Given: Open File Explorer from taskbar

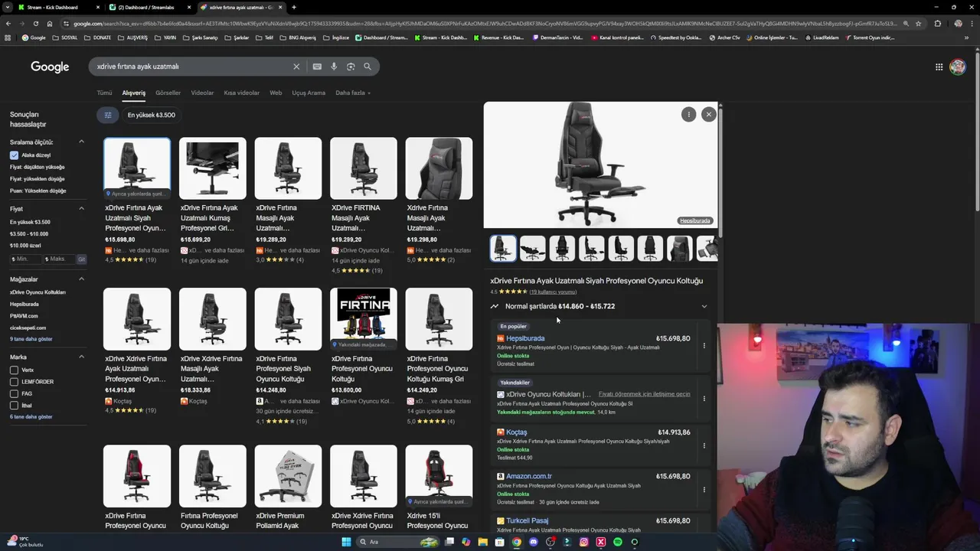Looking at the screenshot, I should click(x=483, y=542).
